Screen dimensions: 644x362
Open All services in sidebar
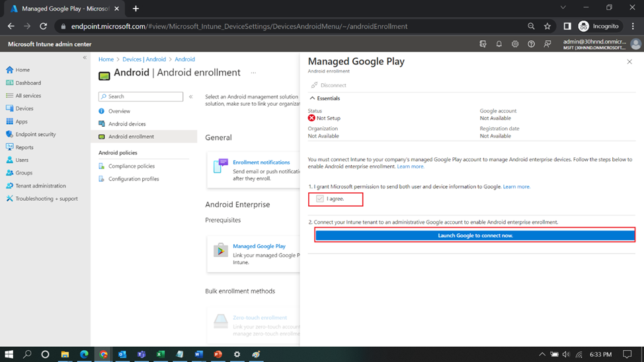click(23, 96)
